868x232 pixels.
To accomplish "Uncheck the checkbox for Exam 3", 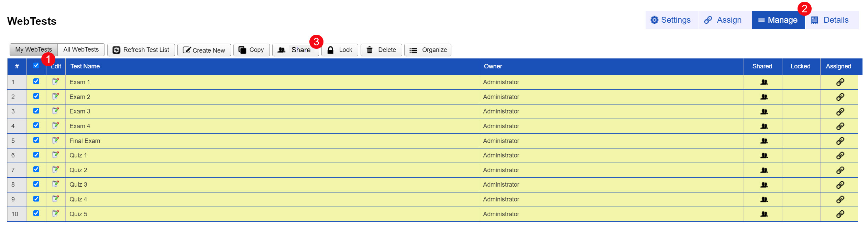I will (x=36, y=111).
